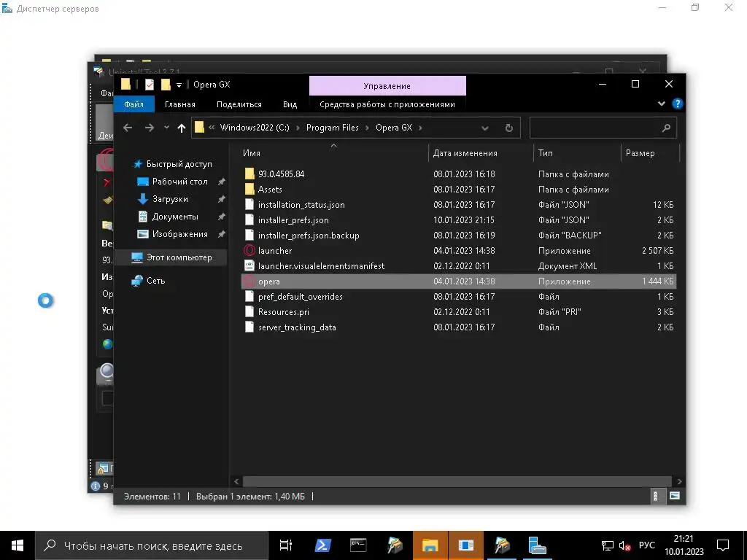Click the Forward navigation arrow
Image resolution: width=747 pixels, height=560 pixels.
click(149, 128)
